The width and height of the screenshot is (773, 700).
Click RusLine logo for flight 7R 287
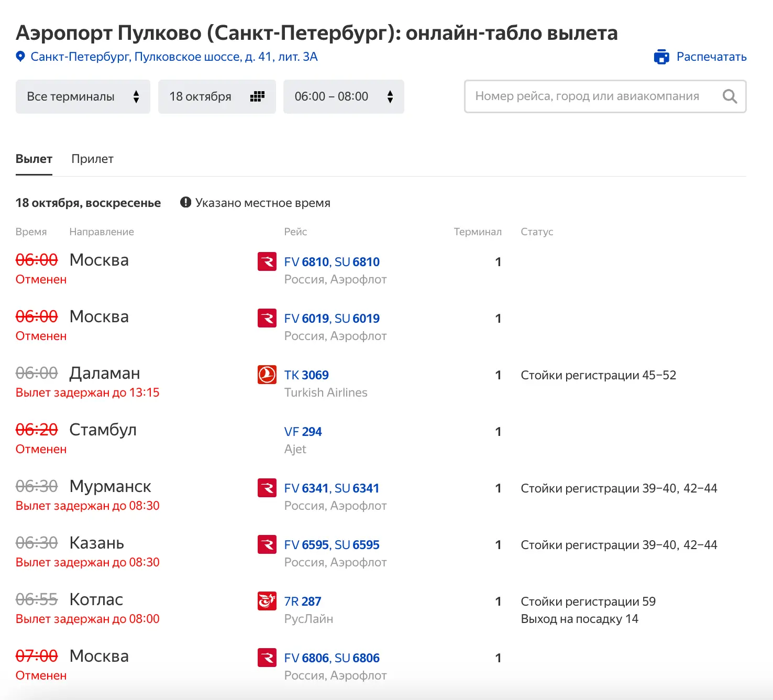[267, 601]
